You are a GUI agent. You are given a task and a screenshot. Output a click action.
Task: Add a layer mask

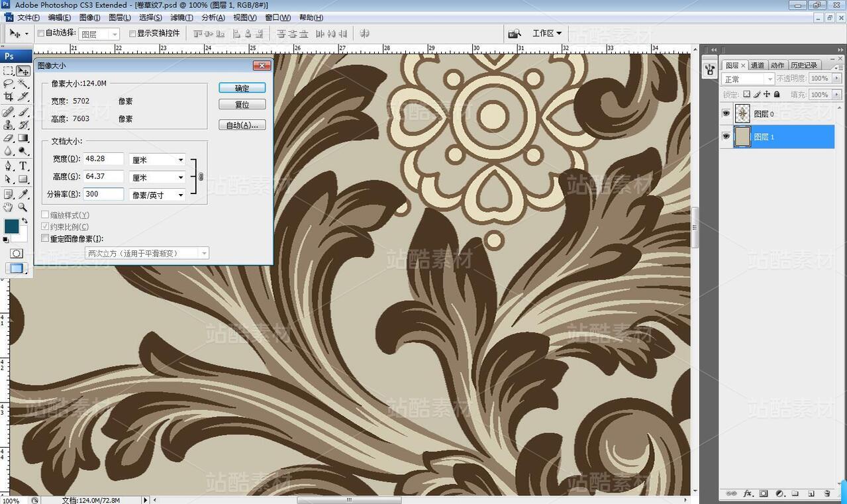(x=764, y=493)
